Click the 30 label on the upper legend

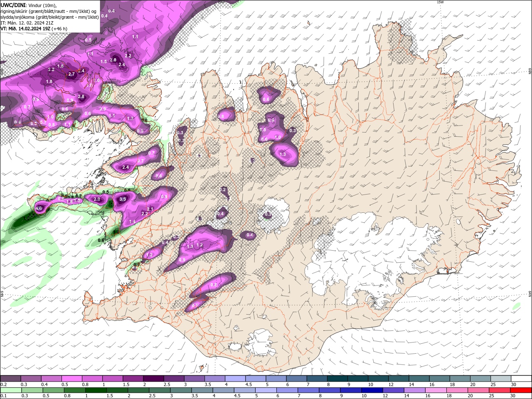(x=513, y=385)
